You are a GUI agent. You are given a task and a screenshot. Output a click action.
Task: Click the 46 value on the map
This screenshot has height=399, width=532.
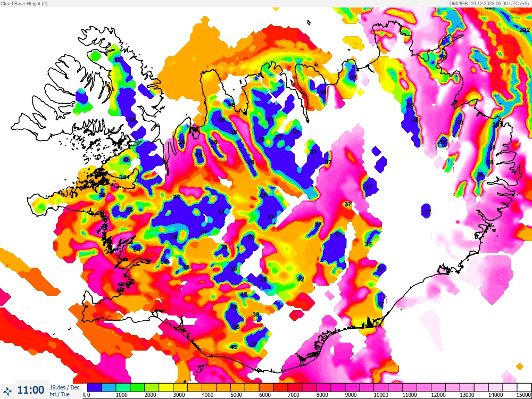point(231,104)
